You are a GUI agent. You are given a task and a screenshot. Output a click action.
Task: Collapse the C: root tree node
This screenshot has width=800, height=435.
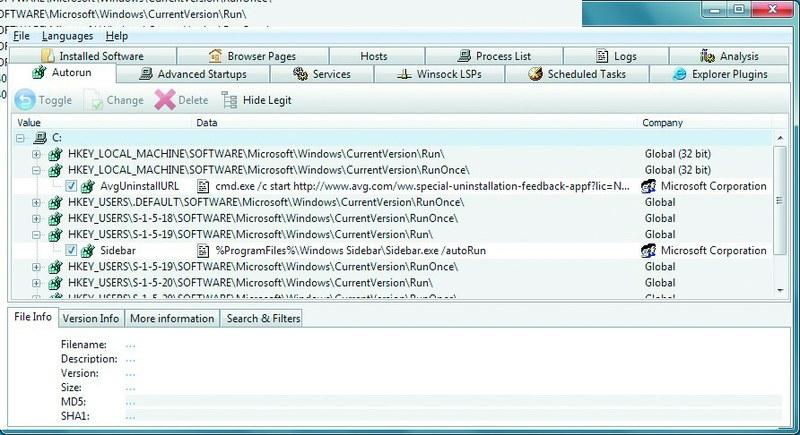tap(22, 138)
